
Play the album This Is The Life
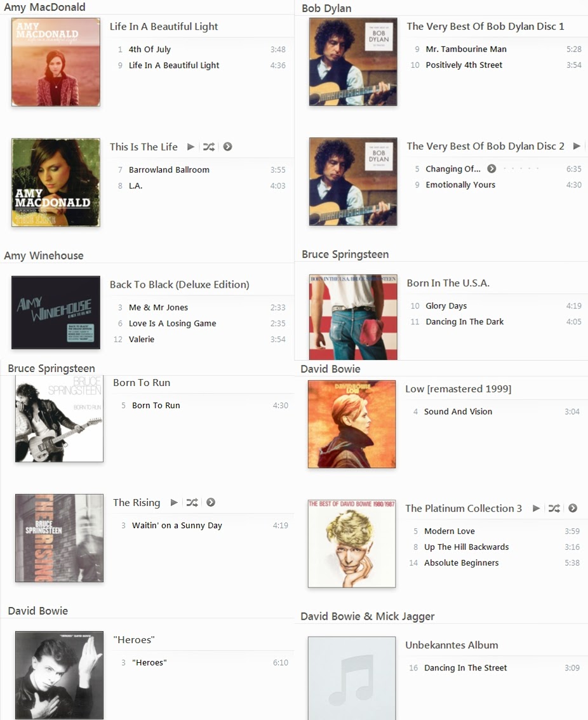coord(190,147)
